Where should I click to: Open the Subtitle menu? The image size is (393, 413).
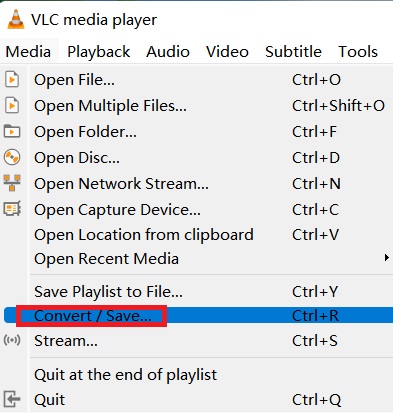coord(293,52)
